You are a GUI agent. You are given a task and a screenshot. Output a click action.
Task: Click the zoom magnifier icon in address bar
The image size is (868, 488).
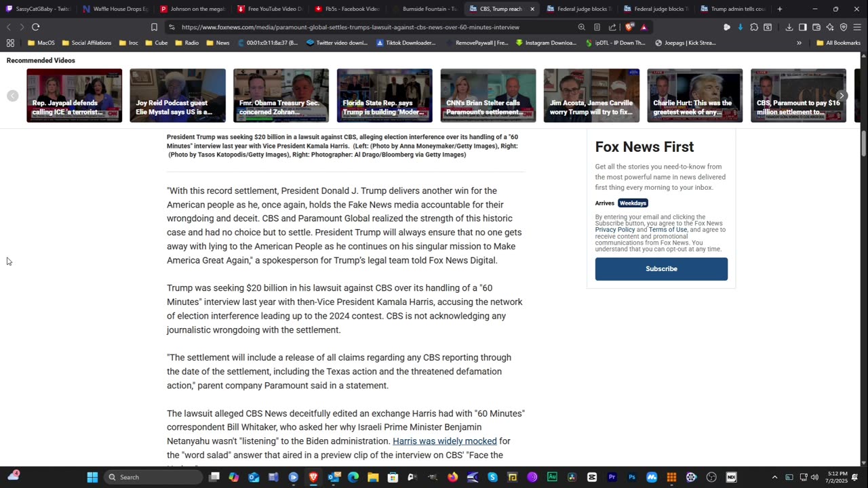[581, 27]
